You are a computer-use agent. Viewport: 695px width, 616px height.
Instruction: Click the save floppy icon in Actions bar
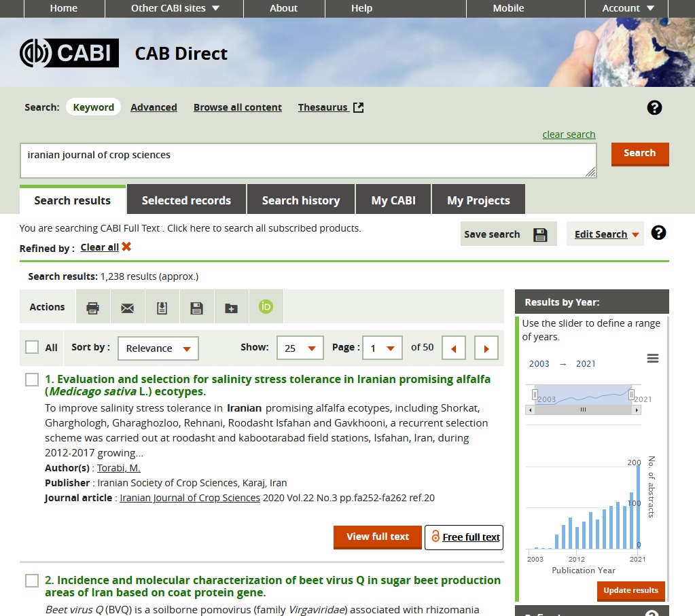point(196,308)
